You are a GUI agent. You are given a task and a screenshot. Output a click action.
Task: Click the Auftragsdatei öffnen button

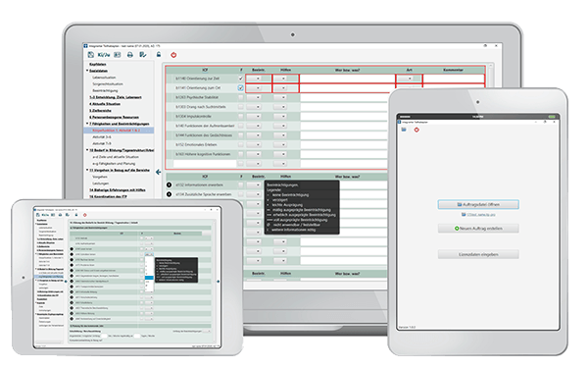coord(478,204)
